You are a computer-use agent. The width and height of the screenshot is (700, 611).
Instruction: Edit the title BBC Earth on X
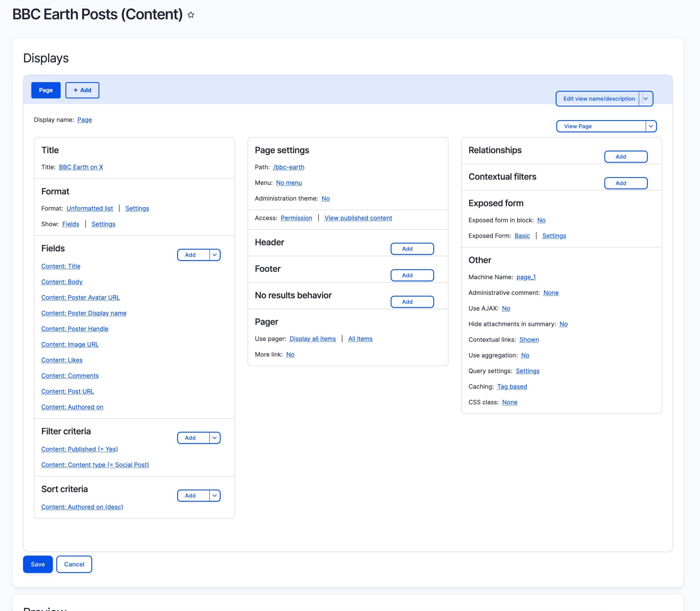pos(81,167)
